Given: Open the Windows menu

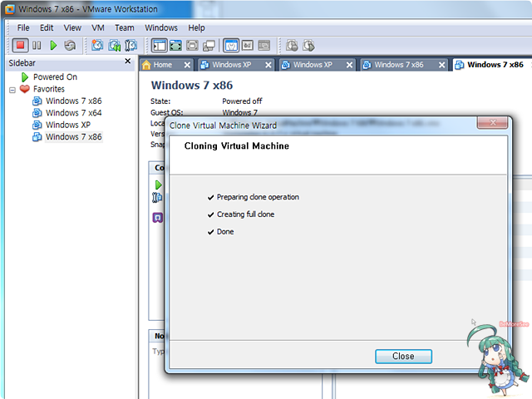Looking at the screenshot, I should coord(160,27).
